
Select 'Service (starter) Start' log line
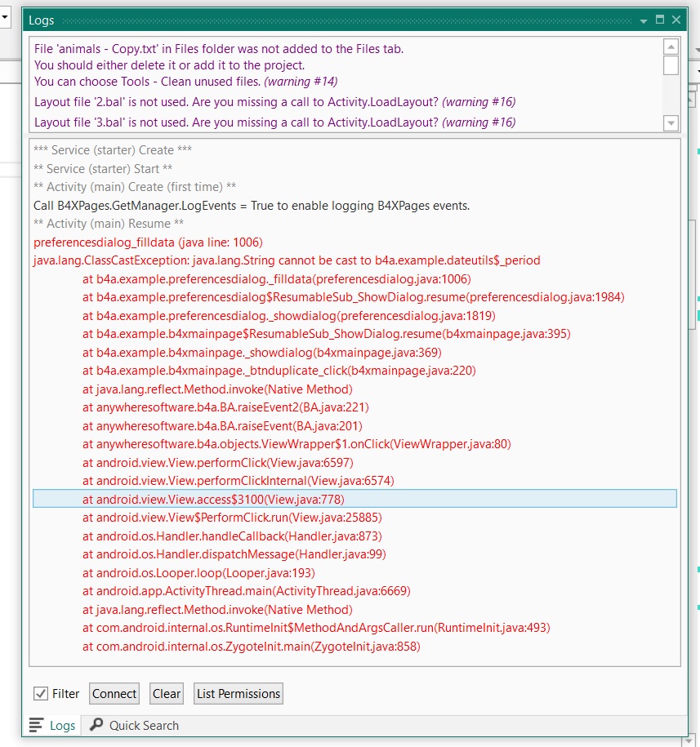pyautogui.click(x=103, y=169)
